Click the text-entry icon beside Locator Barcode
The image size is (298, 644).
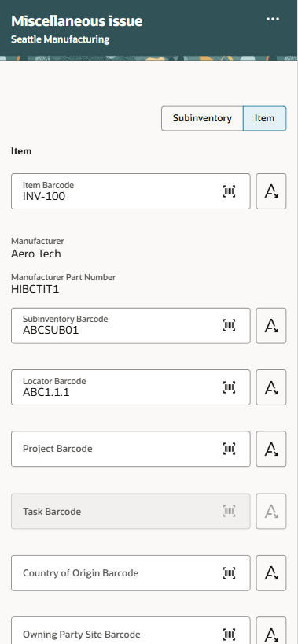click(271, 387)
